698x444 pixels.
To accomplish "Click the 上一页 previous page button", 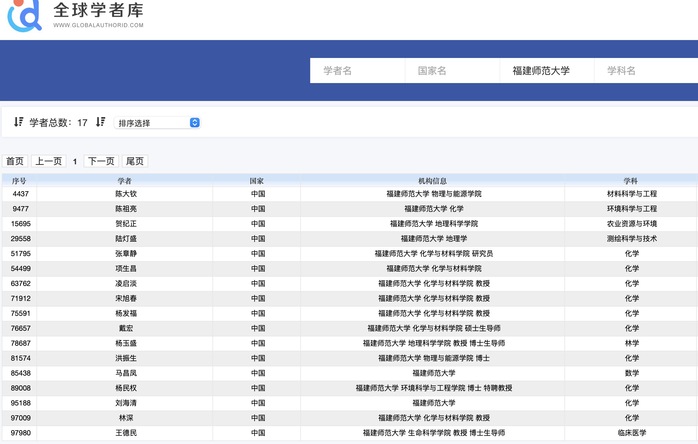I will (49, 161).
